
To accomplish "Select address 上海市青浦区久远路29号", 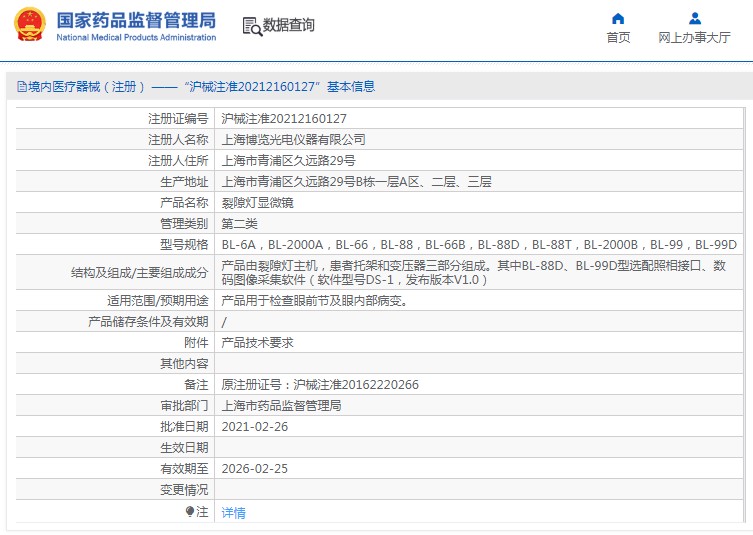I will [x=288, y=161].
